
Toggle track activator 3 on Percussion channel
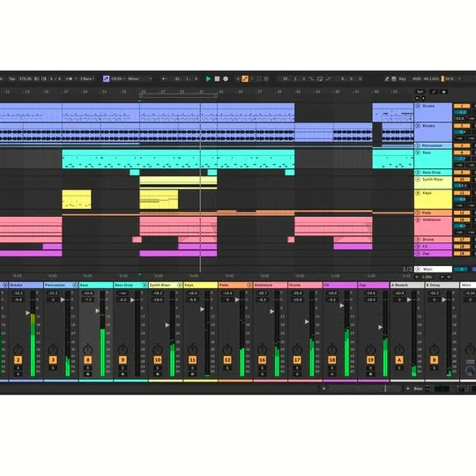click(53, 360)
